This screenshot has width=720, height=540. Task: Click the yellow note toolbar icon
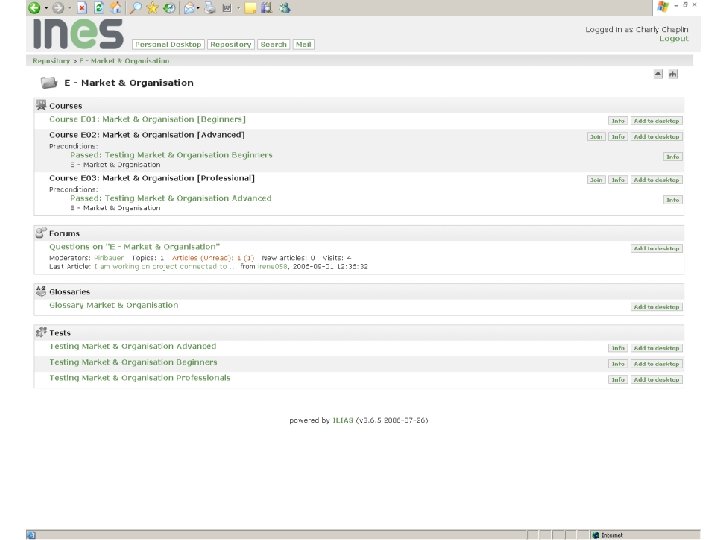coord(250,8)
